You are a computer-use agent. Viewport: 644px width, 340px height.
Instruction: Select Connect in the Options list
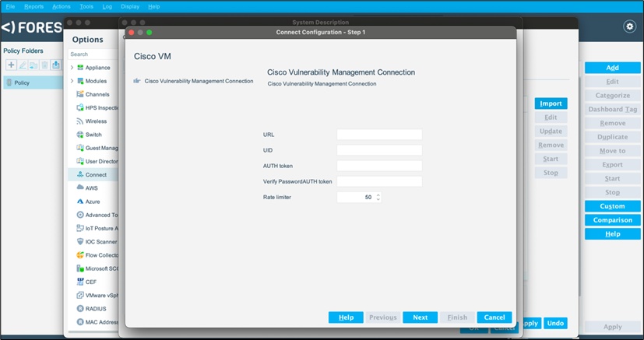[x=93, y=175]
